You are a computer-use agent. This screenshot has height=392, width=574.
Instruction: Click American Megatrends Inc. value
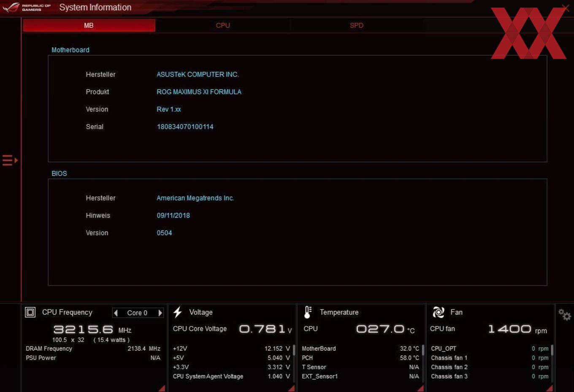[x=195, y=198]
